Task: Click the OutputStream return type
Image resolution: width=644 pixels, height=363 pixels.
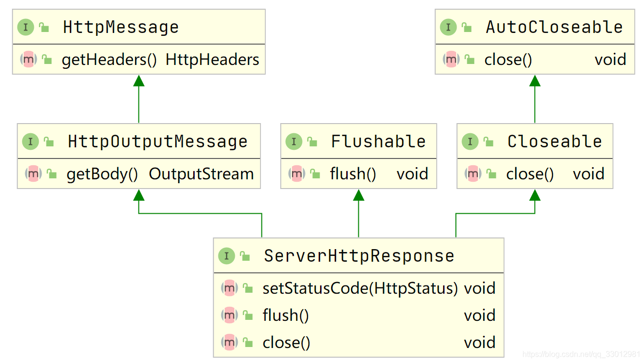Action: click(201, 174)
